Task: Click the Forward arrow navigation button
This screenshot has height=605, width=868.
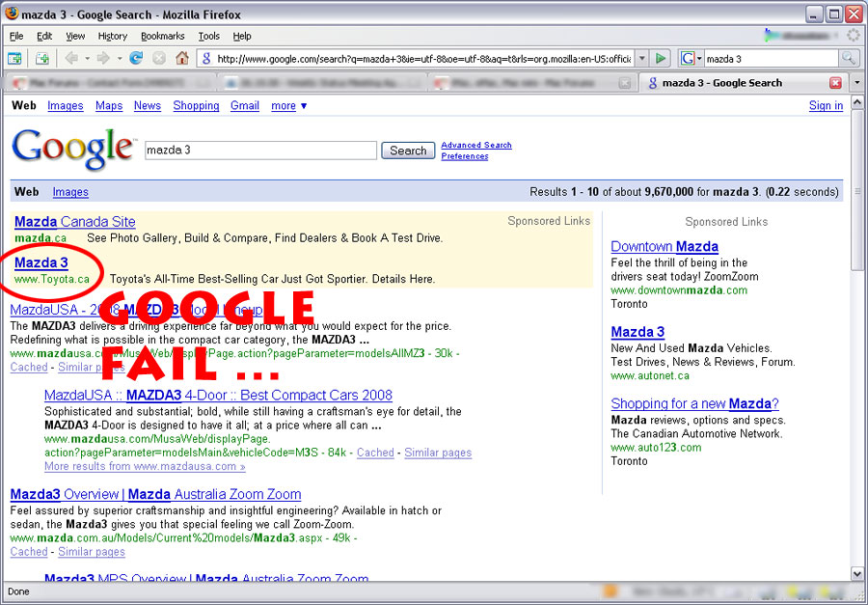Action: [x=103, y=58]
